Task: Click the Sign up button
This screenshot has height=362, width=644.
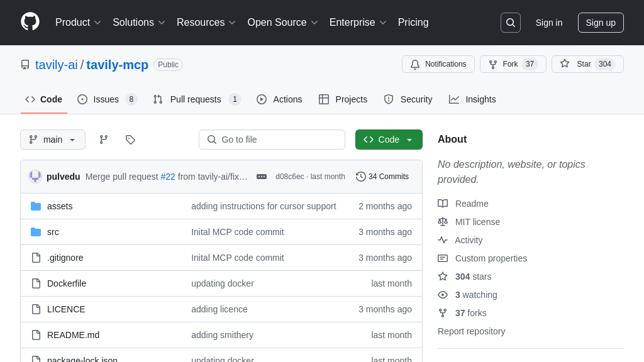Action: [x=601, y=23]
